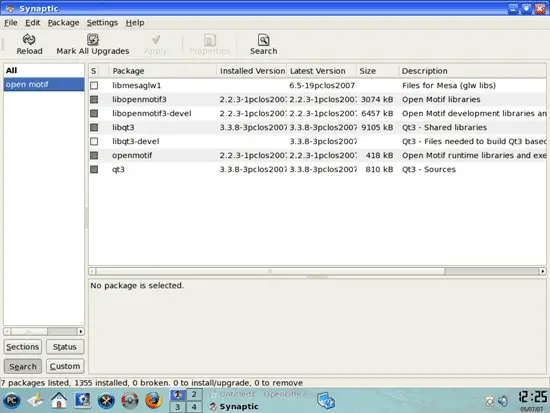
Task: Sort by the Description column header
Action: [x=472, y=71]
